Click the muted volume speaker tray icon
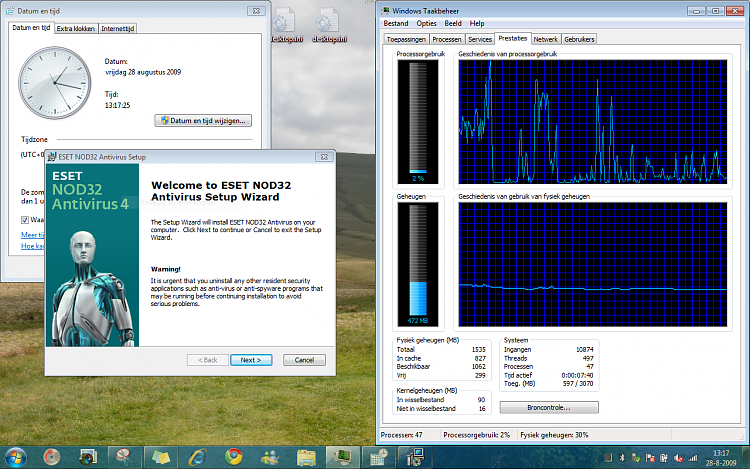The height and width of the screenshot is (469, 750). pos(678,458)
